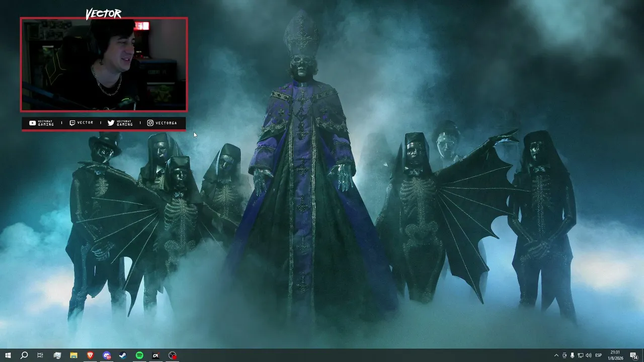Launch Brave browser from the taskbar
Image resolution: width=644 pixels, height=362 pixels.
(90, 355)
